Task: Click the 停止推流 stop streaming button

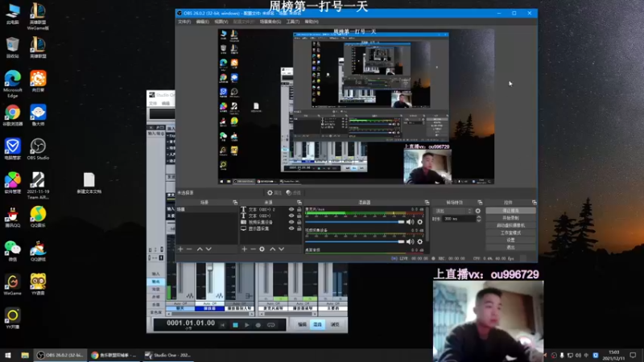Action: tap(510, 211)
